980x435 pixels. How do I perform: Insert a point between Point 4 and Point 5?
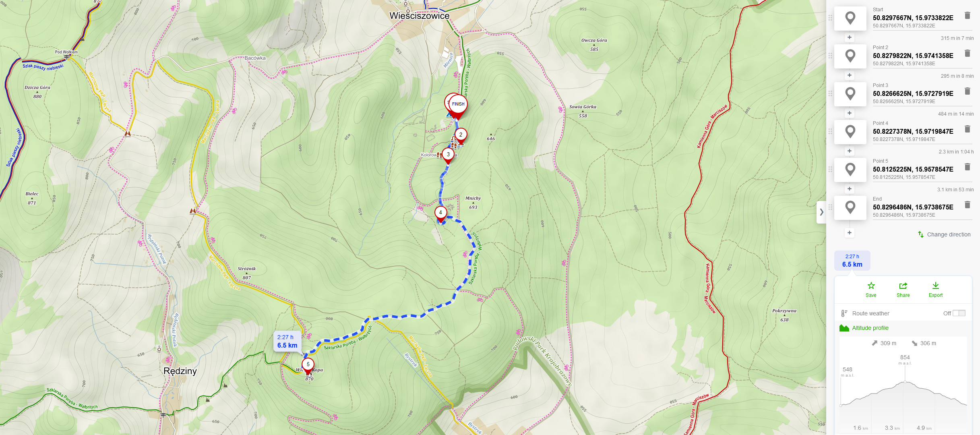849,151
